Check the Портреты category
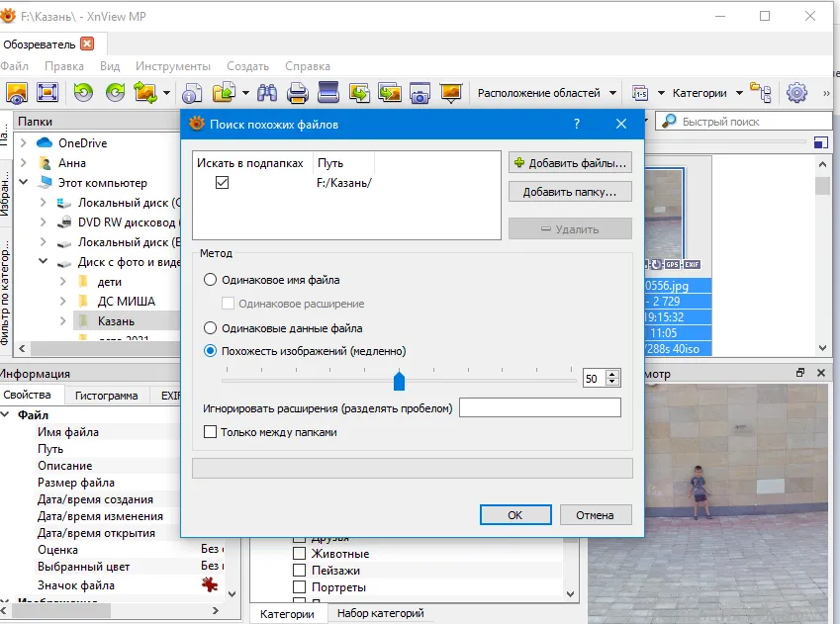840x624 pixels. click(300, 587)
